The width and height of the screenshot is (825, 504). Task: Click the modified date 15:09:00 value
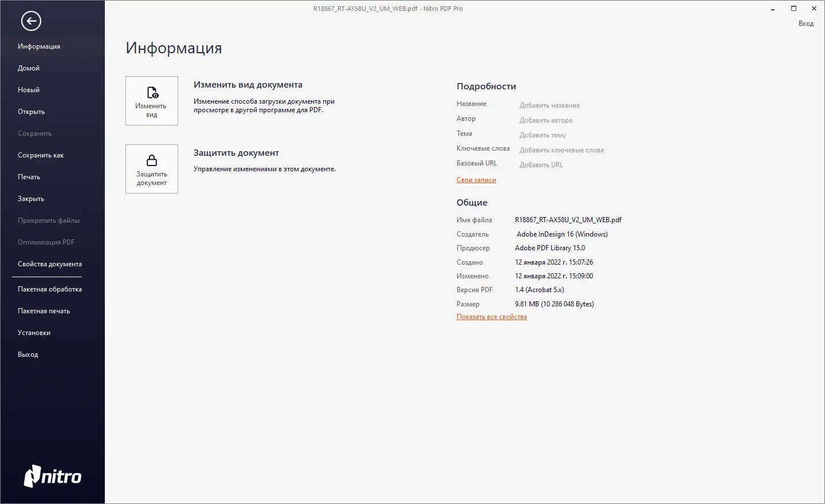pyautogui.click(x=554, y=276)
